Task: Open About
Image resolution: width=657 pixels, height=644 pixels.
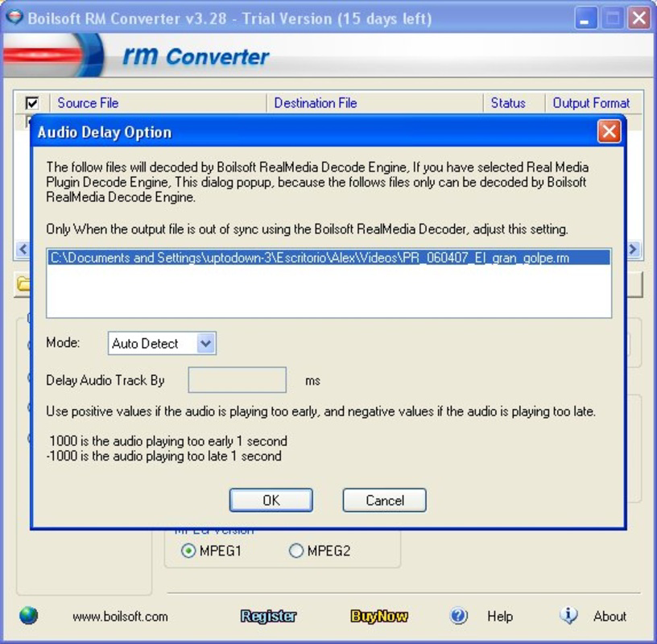Action: pyautogui.click(x=609, y=617)
